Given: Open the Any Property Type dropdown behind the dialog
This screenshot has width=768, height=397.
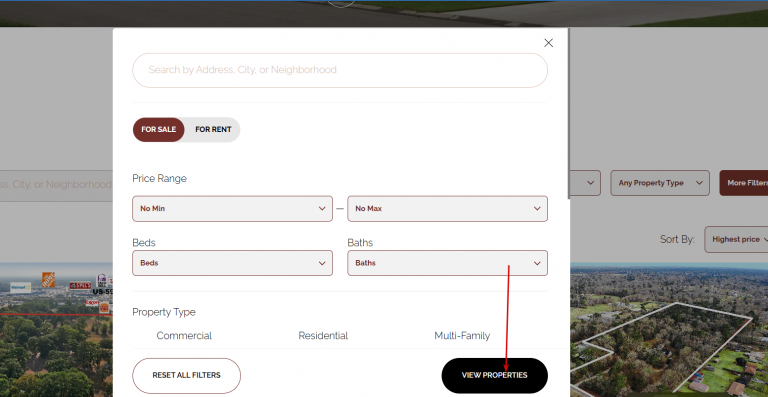Looking at the screenshot, I should [x=660, y=183].
